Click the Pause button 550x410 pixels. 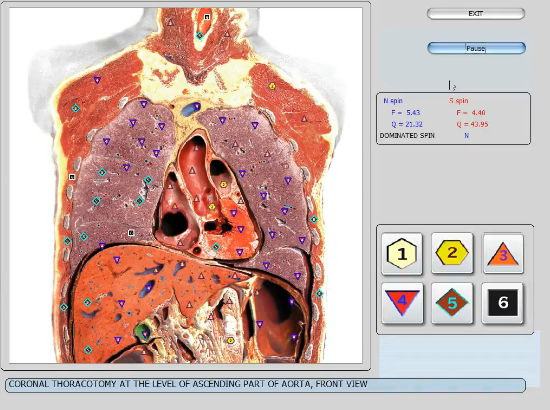[476, 48]
